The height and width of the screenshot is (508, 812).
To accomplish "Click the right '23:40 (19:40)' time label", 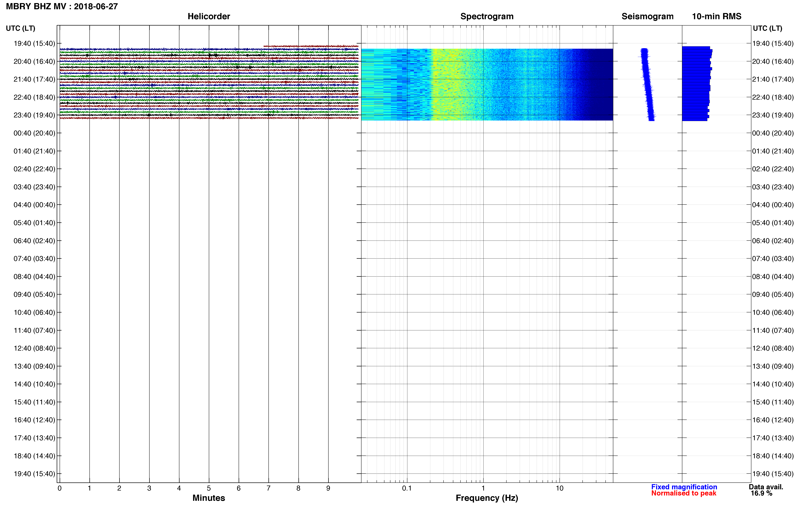I will [x=773, y=115].
